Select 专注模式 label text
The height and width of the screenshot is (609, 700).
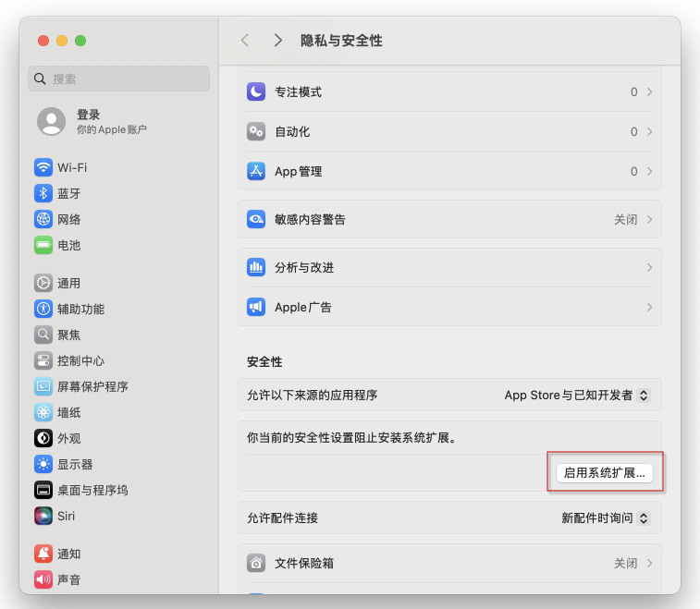click(x=298, y=91)
